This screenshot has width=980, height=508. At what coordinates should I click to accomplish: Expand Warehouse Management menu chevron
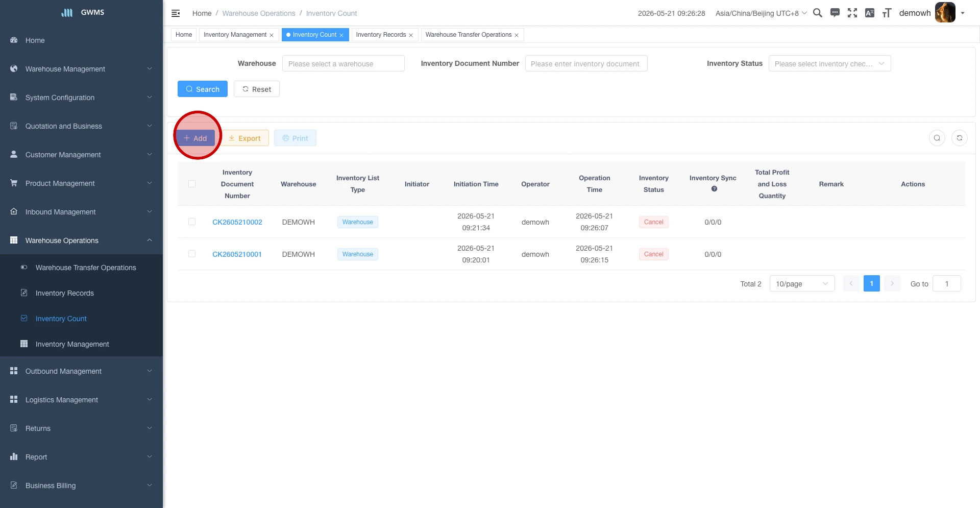pos(150,68)
